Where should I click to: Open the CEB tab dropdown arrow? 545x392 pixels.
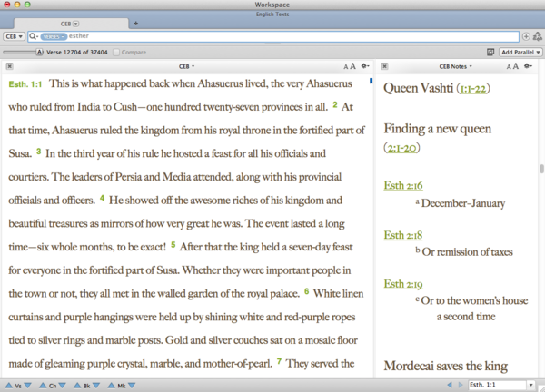[75, 24]
